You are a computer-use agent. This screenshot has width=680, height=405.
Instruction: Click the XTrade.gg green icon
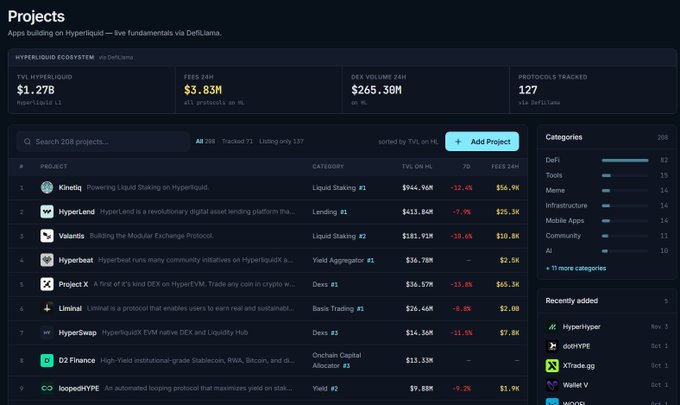[552, 366]
